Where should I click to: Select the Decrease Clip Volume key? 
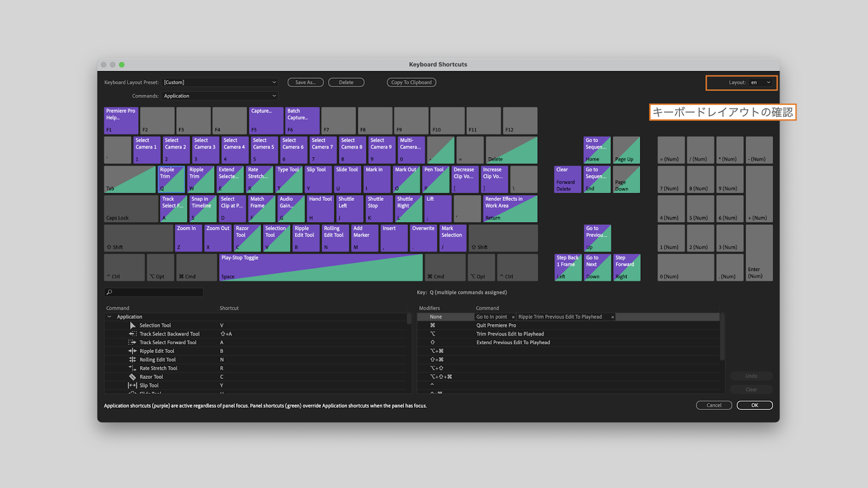[465, 179]
